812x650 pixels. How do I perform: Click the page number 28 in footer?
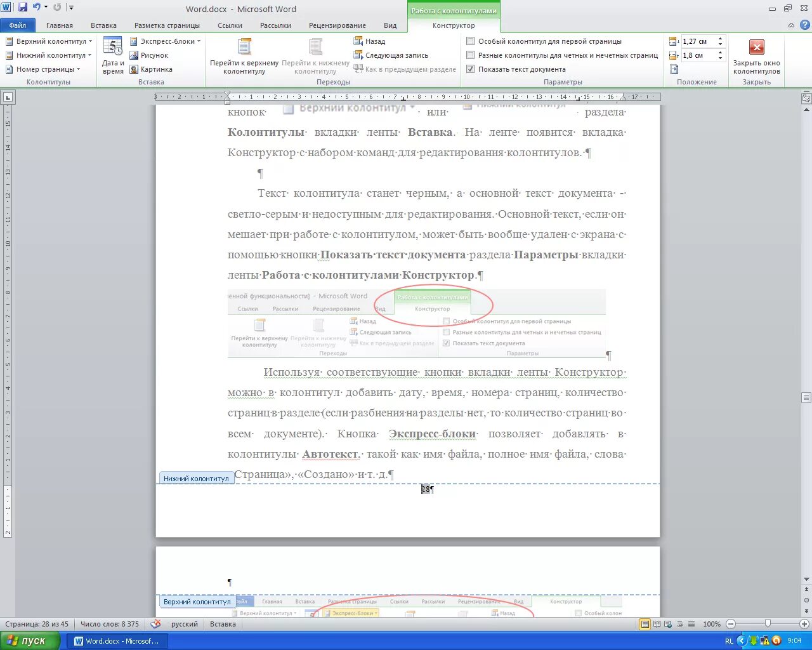tap(426, 489)
